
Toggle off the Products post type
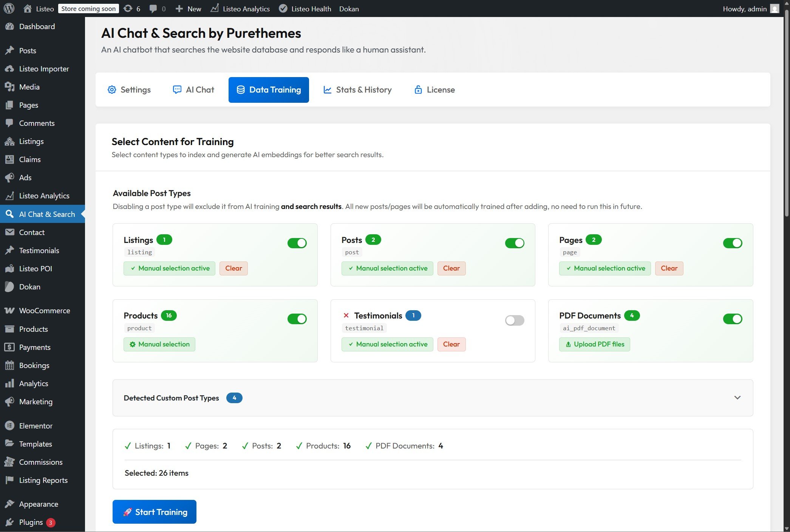pyautogui.click(x=297, y=319)
